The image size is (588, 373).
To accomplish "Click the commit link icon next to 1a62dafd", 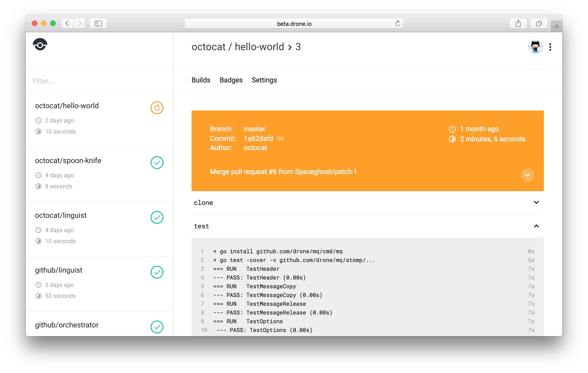I will tap(280, 139).
